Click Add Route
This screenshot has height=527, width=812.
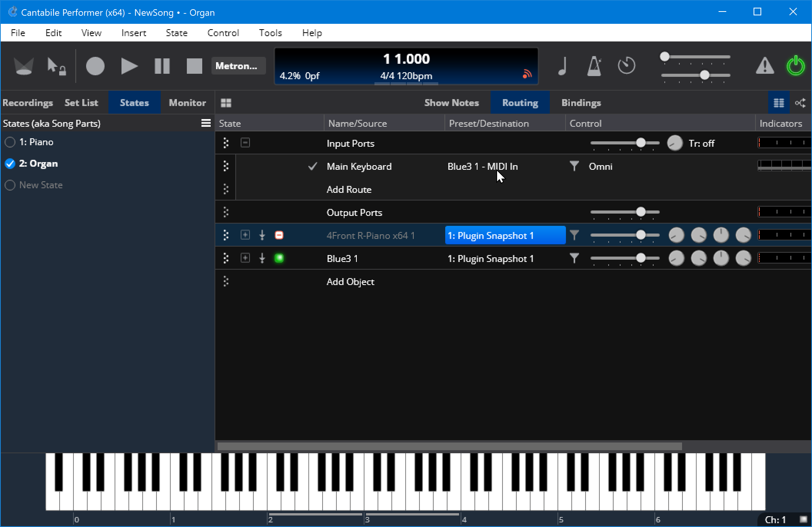coord(349,189)
